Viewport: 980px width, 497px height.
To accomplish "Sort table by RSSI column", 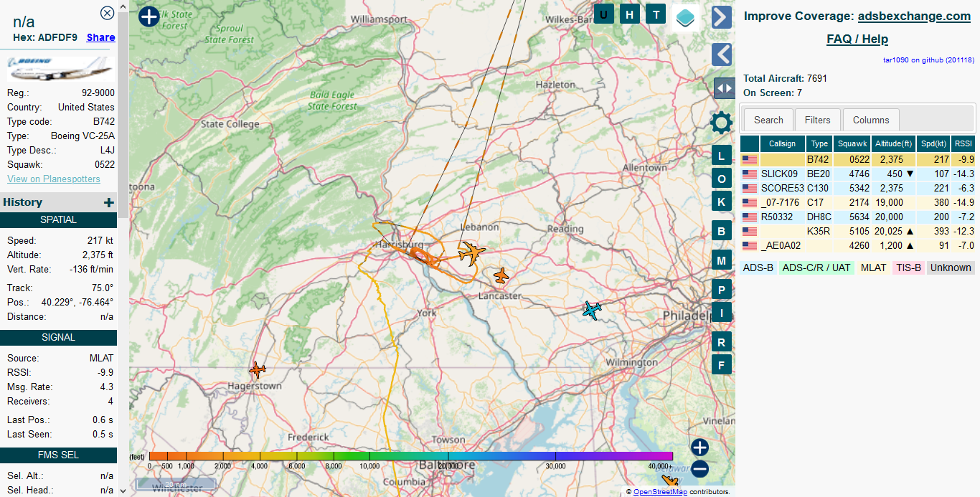I will coord(963,143).
